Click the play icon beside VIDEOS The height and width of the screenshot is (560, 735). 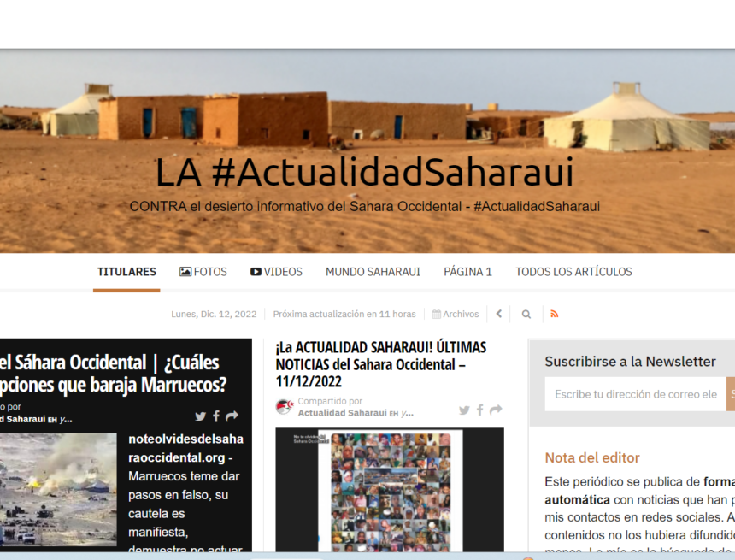(x=255, y=271)
